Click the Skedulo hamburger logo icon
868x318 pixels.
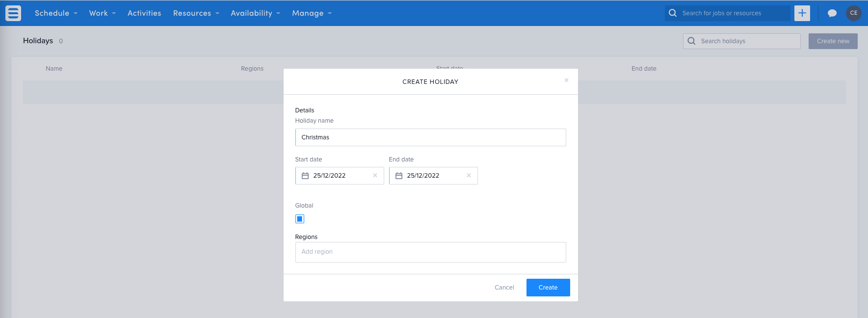pos(13,13)
